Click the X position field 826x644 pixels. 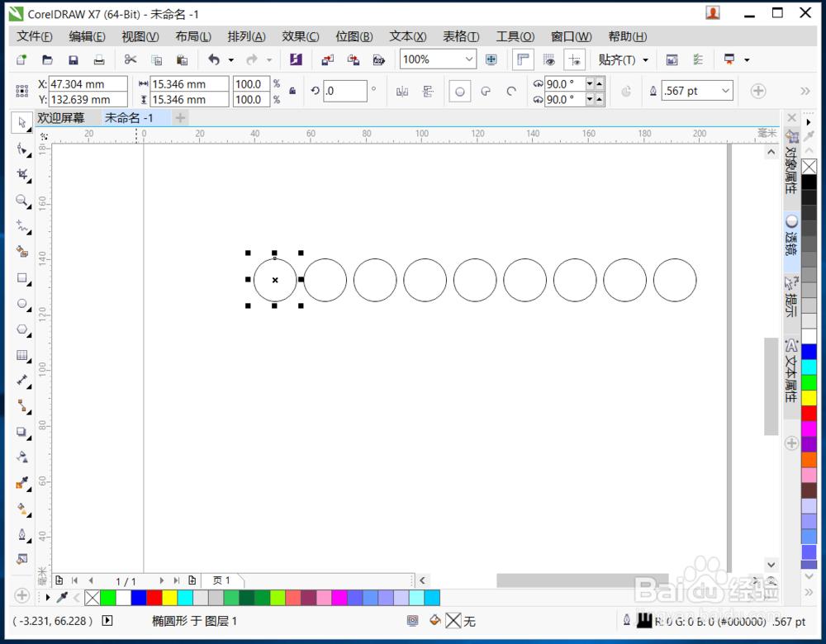pos(88,83)
